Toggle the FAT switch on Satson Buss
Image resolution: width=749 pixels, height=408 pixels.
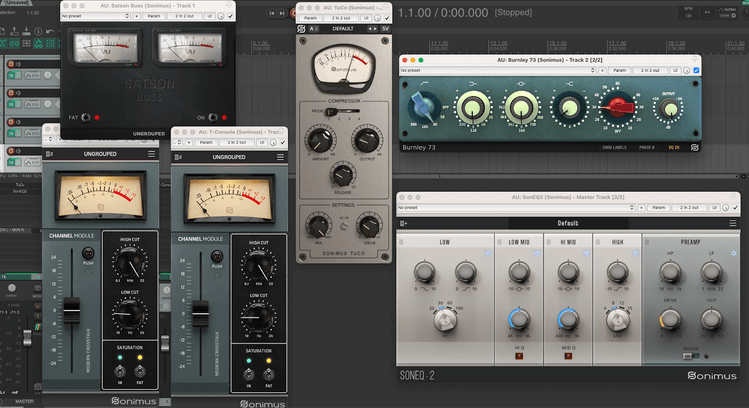86,117
